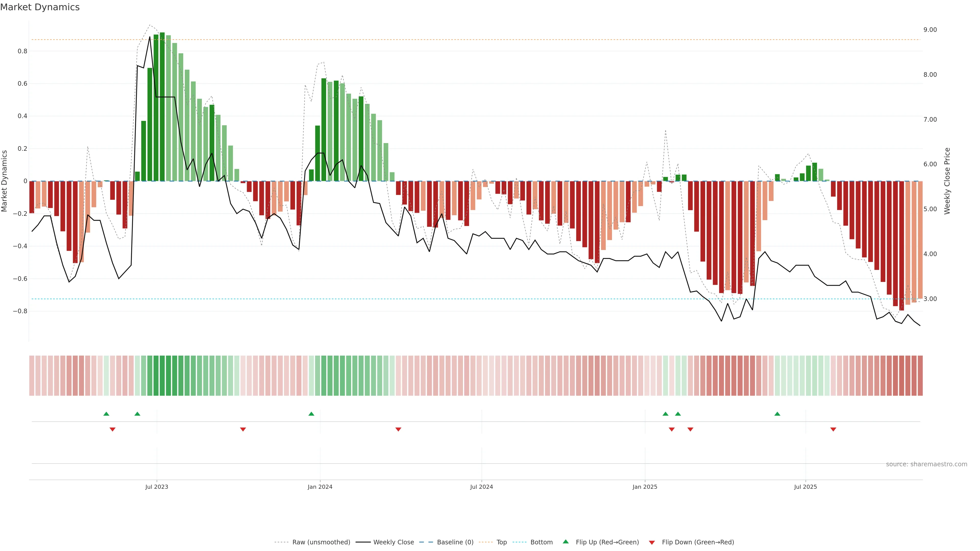Click the leftmost red Flip Down marker
Screen dimensions: 980x551
pos(113,429)
